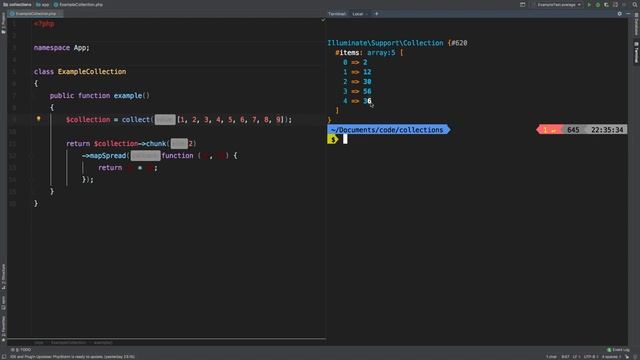
Task: Click the terminal command prompt input
Action: point(345,140)
